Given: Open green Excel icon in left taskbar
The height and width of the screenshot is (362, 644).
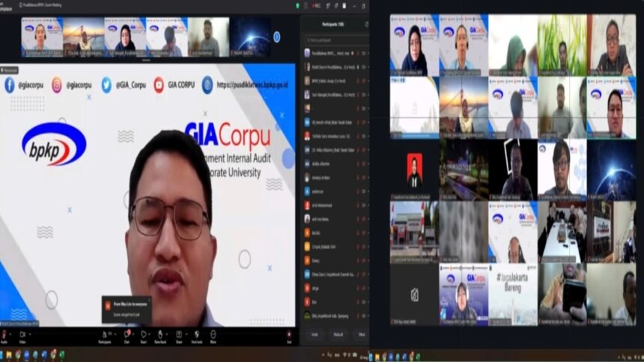Looking at the screenshot, I should click(x=62, y=355).
